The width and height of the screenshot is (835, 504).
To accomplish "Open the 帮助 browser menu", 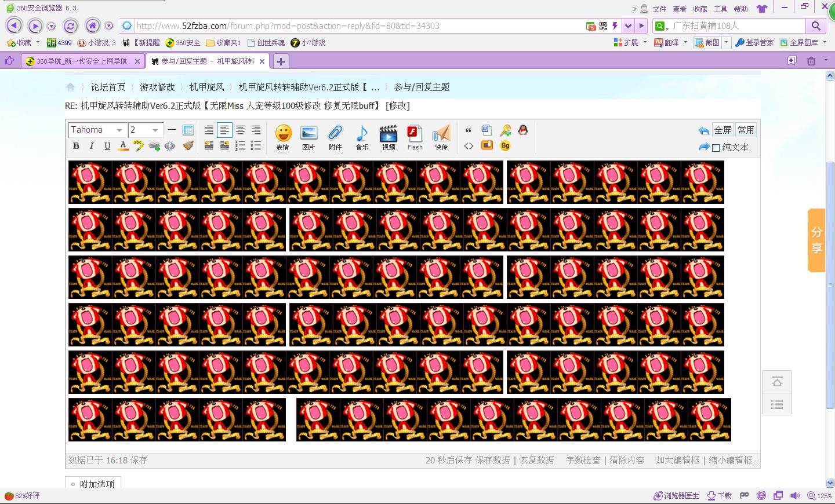I will coord(740,9).
